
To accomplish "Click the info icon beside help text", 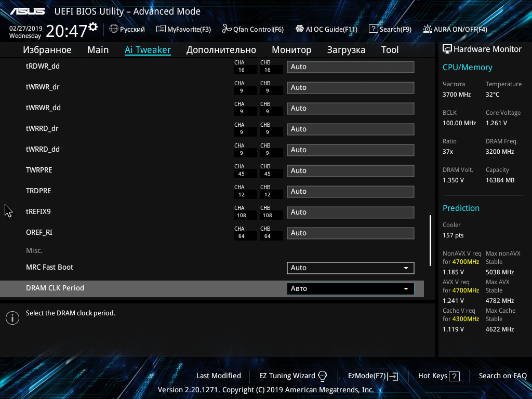I will coord(12,318).
